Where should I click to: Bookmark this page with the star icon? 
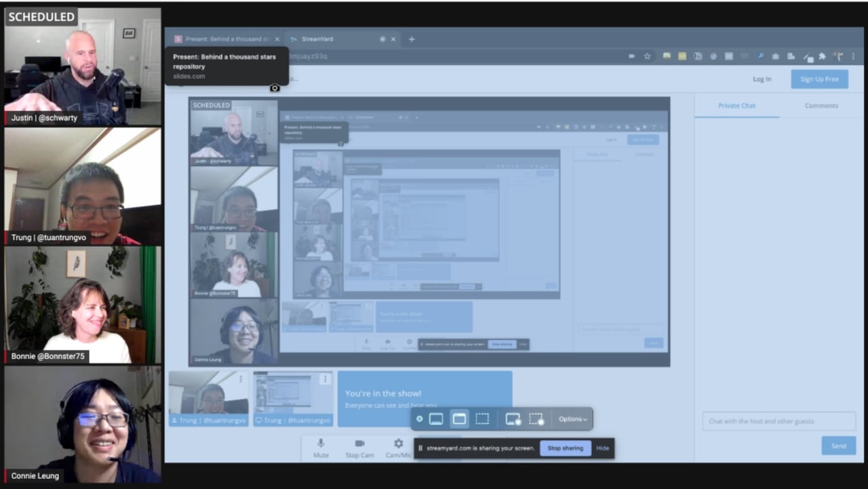coord(647,56)
